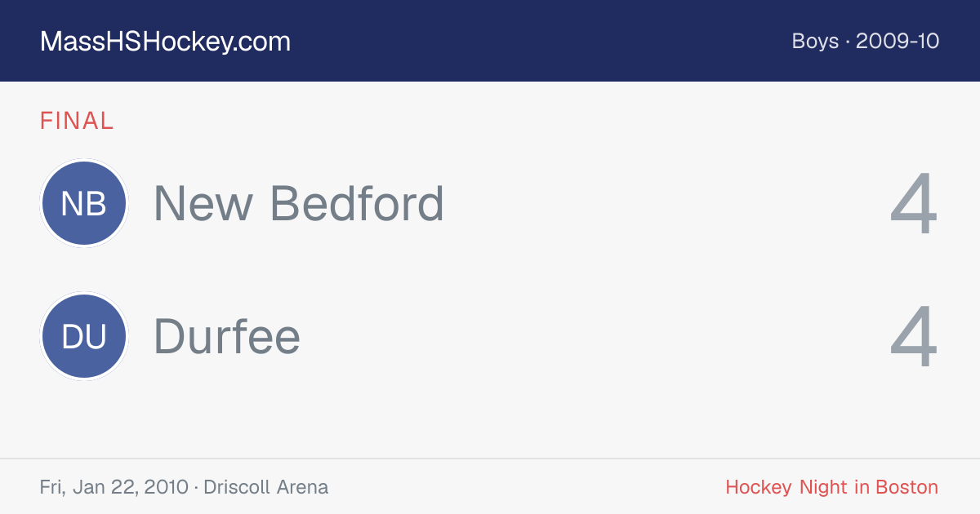Open the Driscoll Arena venue text

pyautogui.click(x=266, y=487)
